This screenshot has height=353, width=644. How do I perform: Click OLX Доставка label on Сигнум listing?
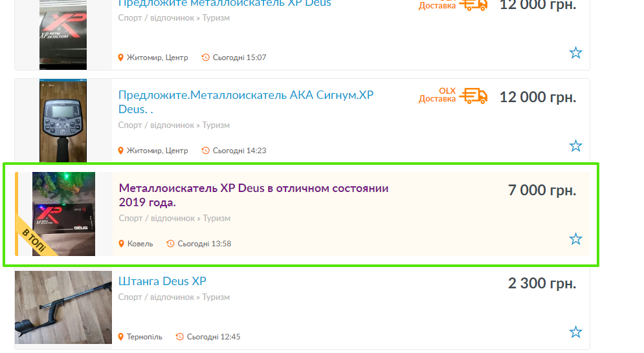(437, 95)
